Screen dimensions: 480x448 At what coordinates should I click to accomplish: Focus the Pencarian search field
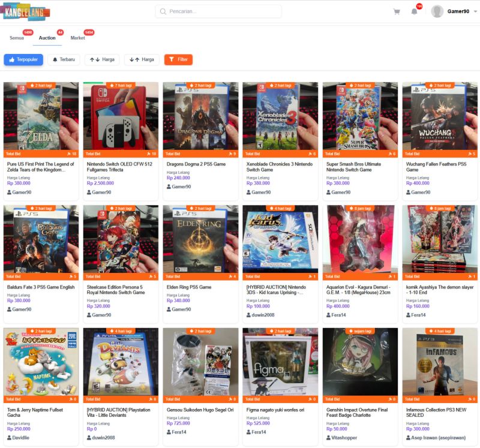pyautogui.click(x=218, y=11)
